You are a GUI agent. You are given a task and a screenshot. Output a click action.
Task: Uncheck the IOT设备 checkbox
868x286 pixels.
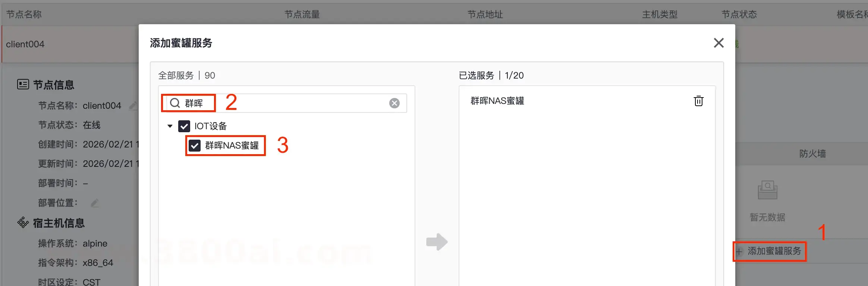[184, 126]
